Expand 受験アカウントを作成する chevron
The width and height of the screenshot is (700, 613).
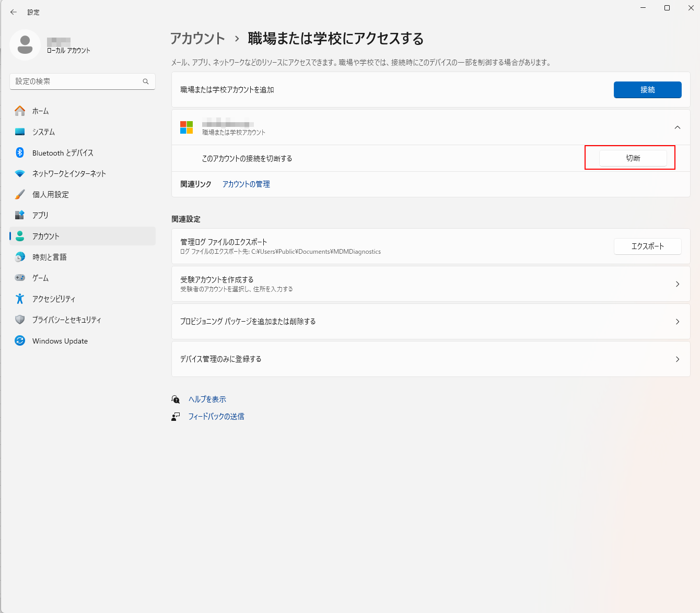click(x=677, y=284)
